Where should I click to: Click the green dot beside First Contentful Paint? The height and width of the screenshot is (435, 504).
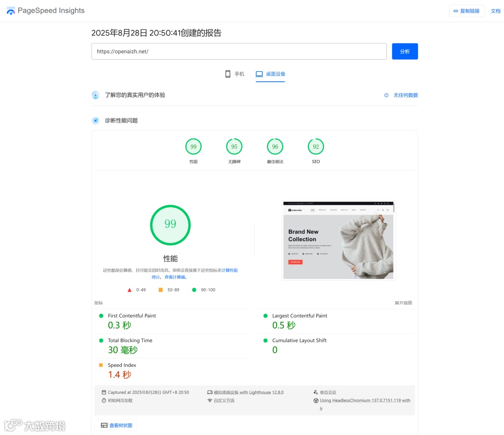coord(101,316)
